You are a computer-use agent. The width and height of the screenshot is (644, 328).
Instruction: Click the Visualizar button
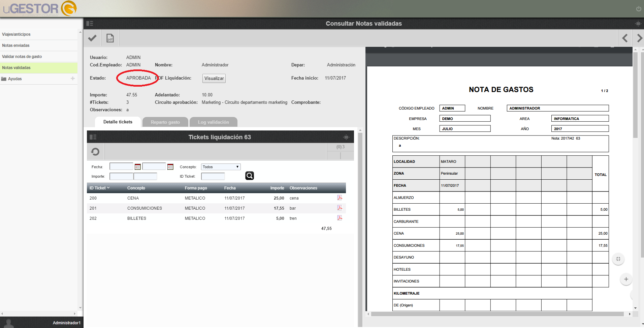click(x=214, y=78)
